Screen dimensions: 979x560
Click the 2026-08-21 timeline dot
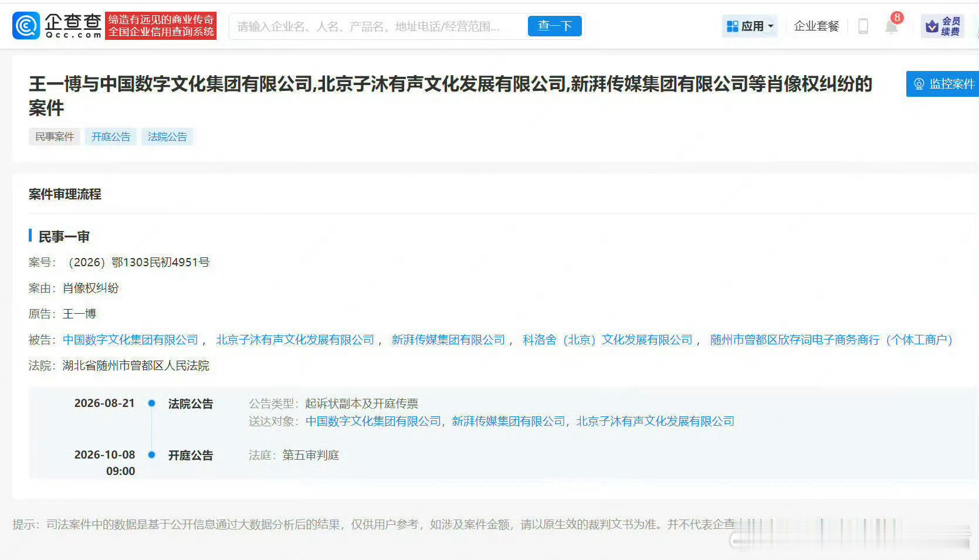(151, 403)
